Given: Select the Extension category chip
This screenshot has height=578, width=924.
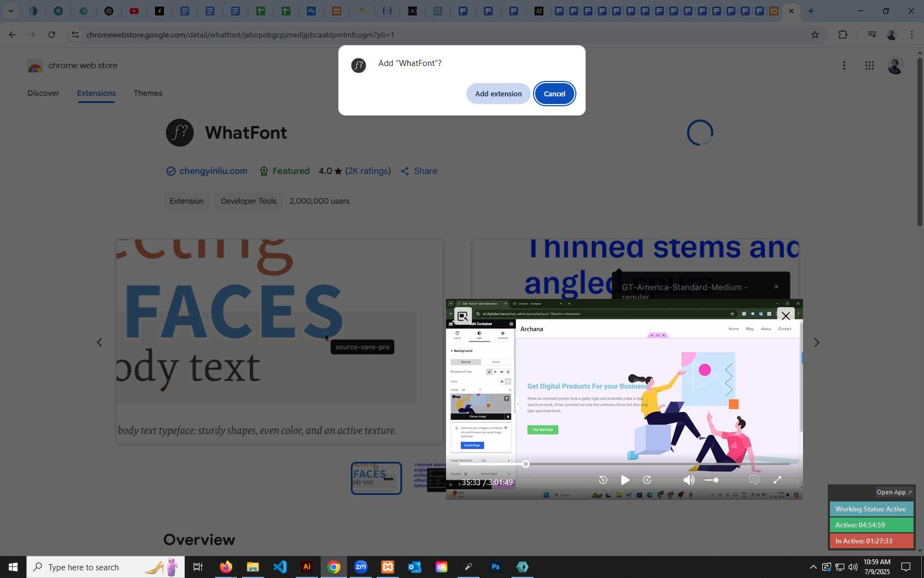Looking at the screenshot, I should pyautogui.click(x=186, y=201).
